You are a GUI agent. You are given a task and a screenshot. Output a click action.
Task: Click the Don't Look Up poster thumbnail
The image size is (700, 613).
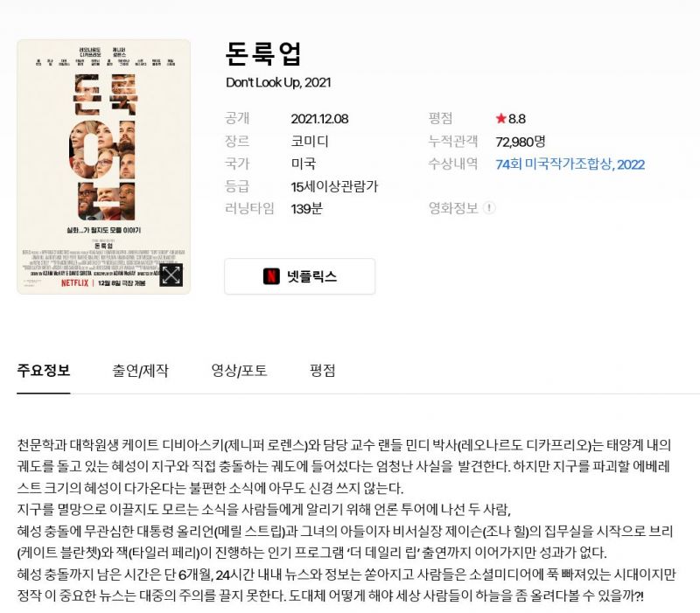pos(103,166)
